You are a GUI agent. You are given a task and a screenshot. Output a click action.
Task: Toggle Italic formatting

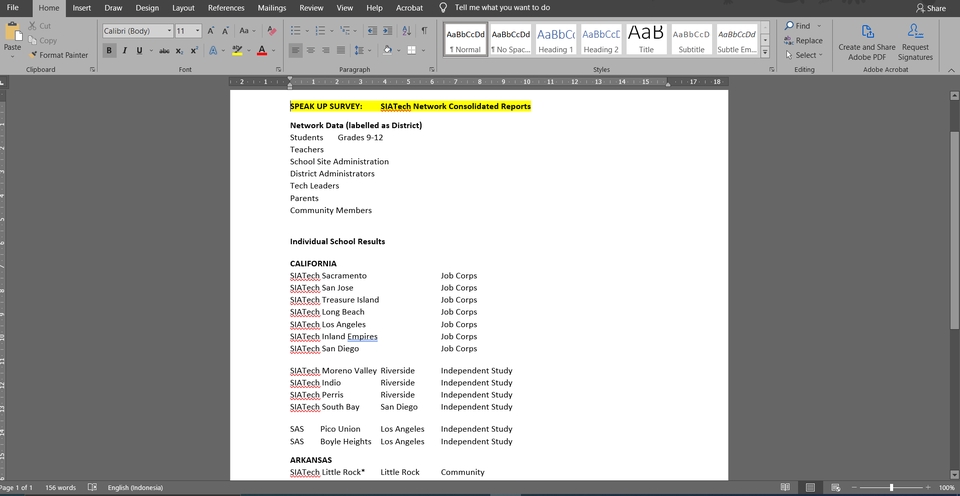click(124, 51)
